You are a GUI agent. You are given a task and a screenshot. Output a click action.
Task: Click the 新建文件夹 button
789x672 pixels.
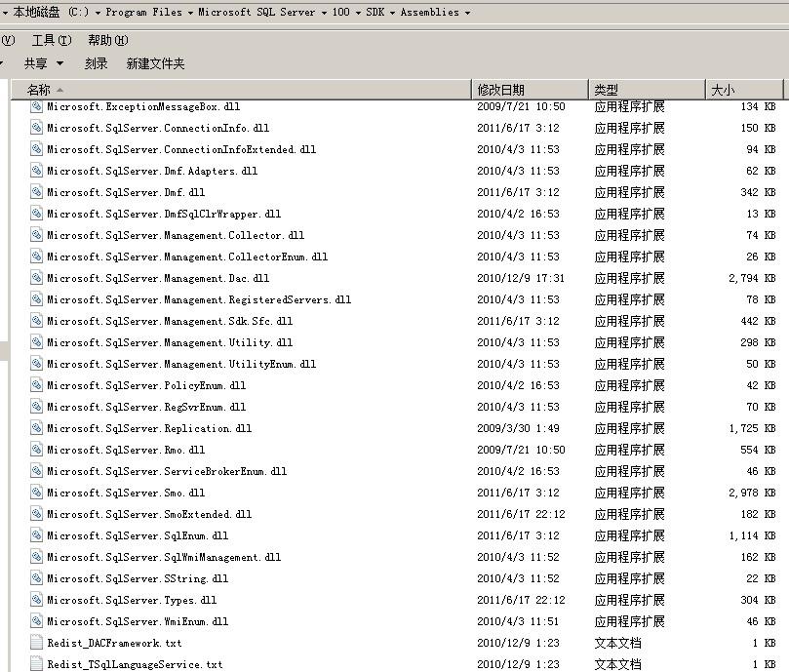point(155,63)
